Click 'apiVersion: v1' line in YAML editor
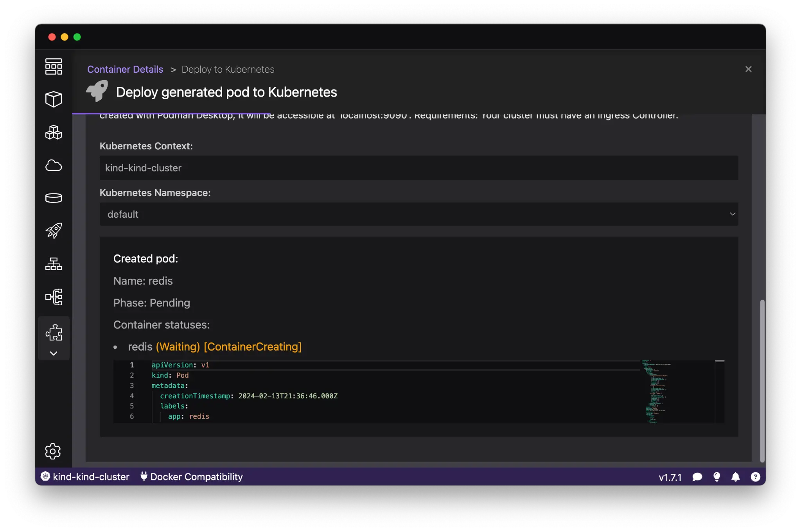The image size is (801, 532). (x=181, y=365)
